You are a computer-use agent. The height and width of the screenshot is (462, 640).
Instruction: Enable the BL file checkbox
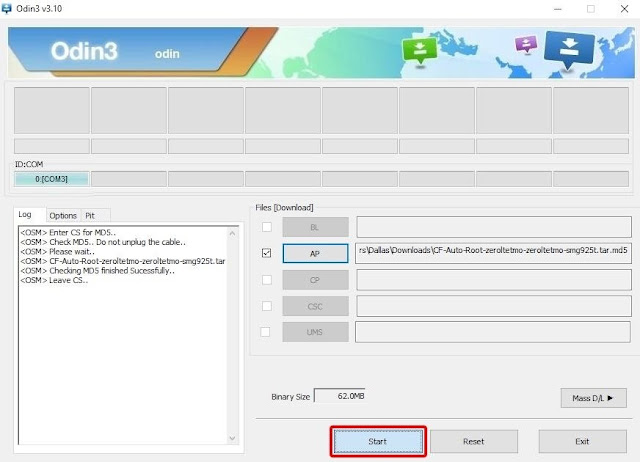click(267, 227)
